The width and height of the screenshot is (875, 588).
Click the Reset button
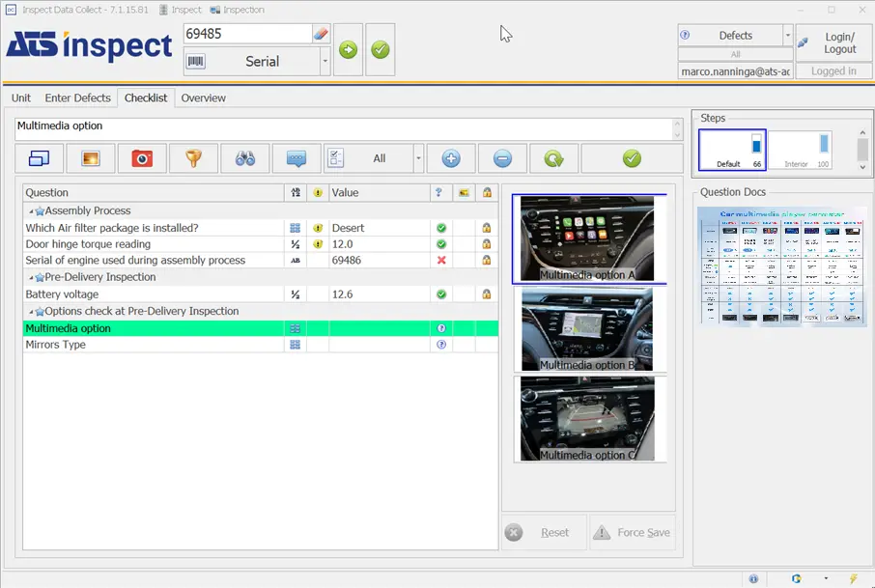pyautogui.click(x=545, y=533)
